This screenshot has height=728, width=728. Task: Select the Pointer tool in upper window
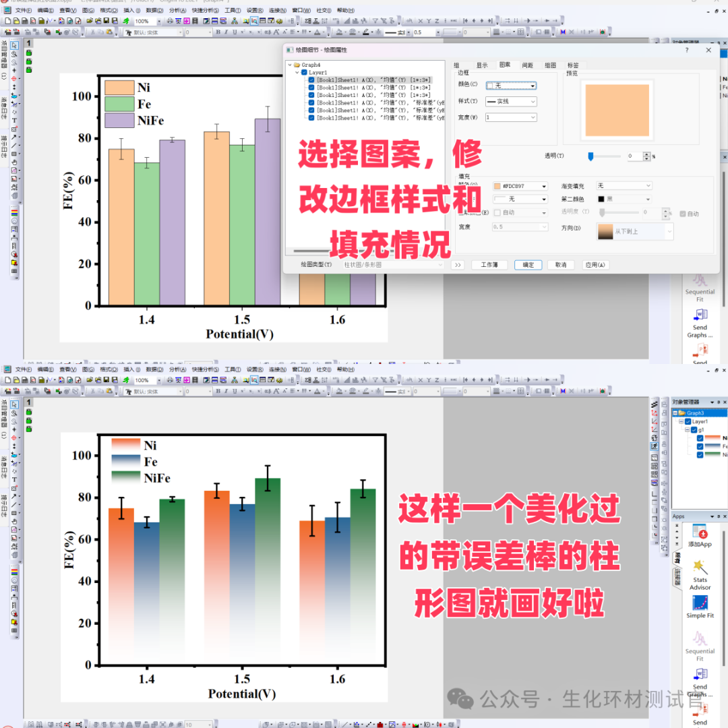tap(14, 46)
